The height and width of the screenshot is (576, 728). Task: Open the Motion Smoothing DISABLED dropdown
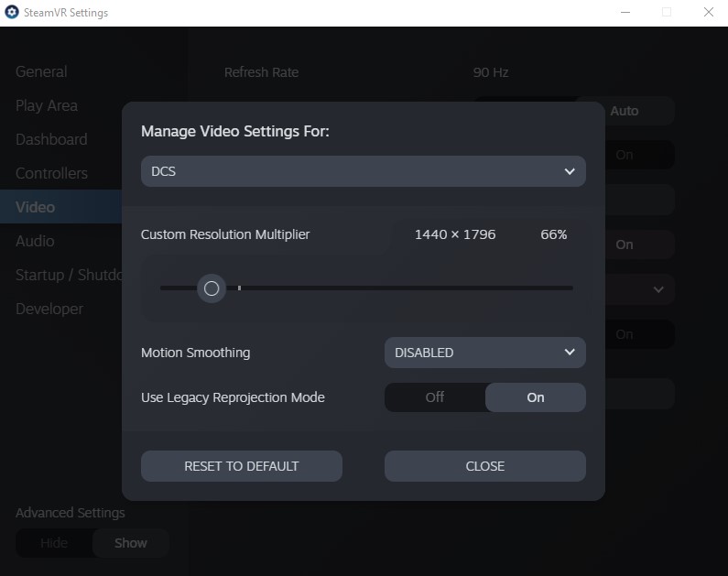click(x=484, y=353)
